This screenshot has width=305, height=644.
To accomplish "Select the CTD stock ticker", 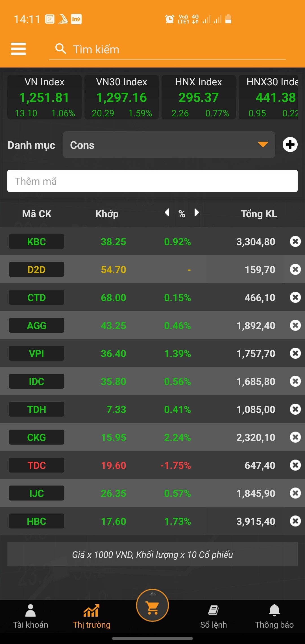I will pyautogui.click(x=36, y=297).
